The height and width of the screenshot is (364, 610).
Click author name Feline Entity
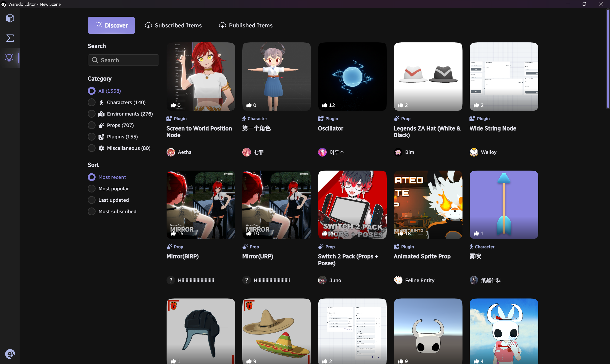coord(420,280)
